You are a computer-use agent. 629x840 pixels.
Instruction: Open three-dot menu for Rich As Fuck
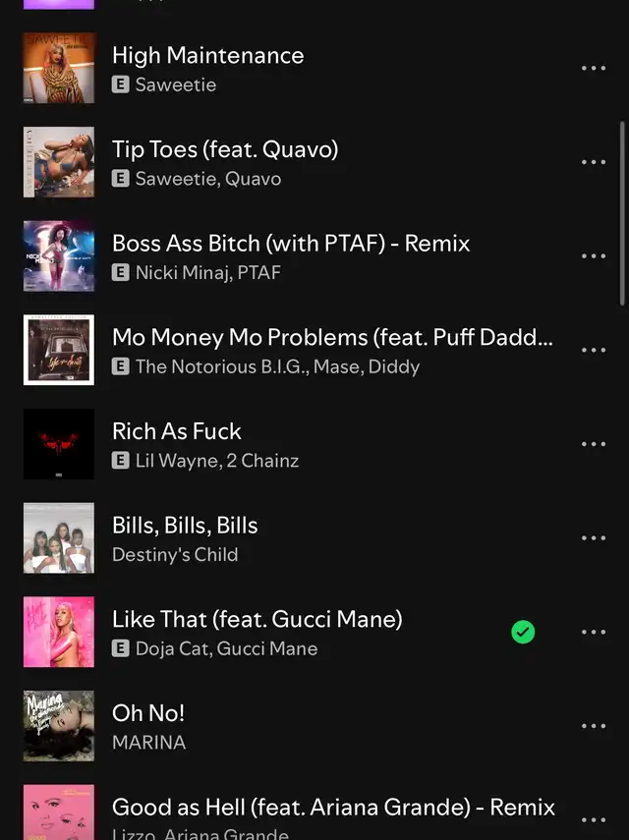593,444
